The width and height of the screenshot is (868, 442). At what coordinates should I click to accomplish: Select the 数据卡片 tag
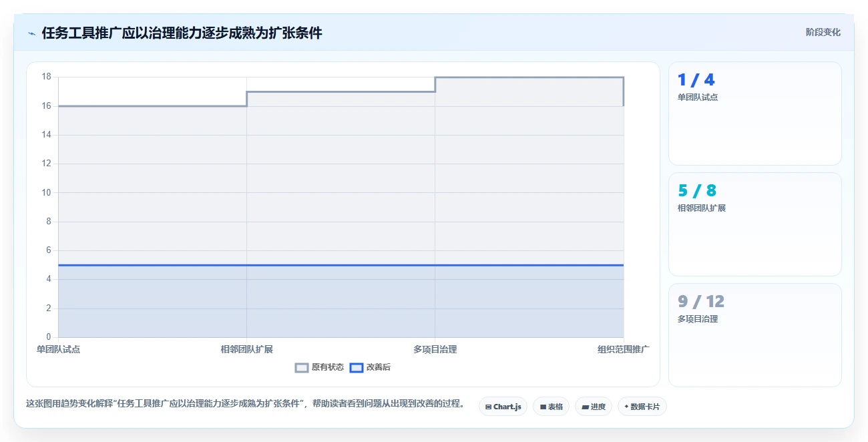pos(642,407)
